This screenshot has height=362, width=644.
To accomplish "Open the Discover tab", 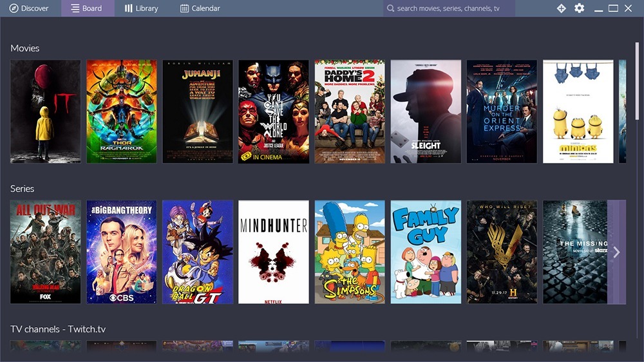I will 30,8.
